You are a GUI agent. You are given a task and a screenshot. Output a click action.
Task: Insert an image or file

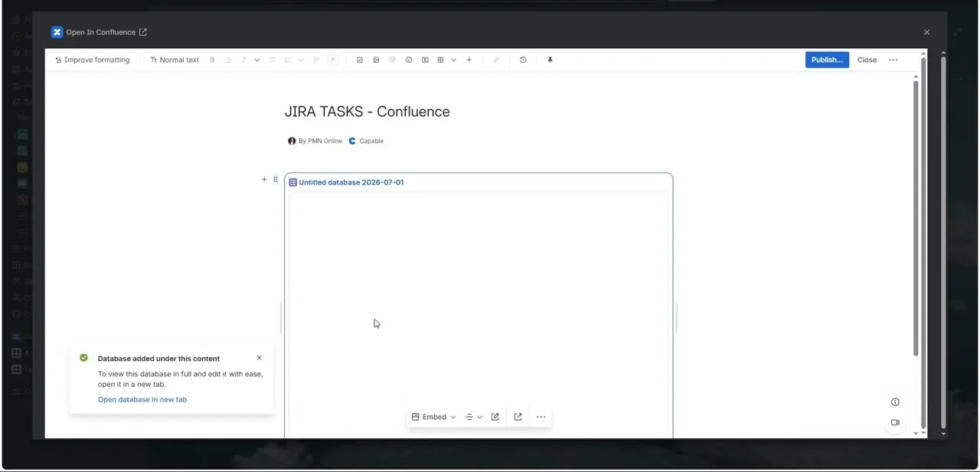point(376,60)
